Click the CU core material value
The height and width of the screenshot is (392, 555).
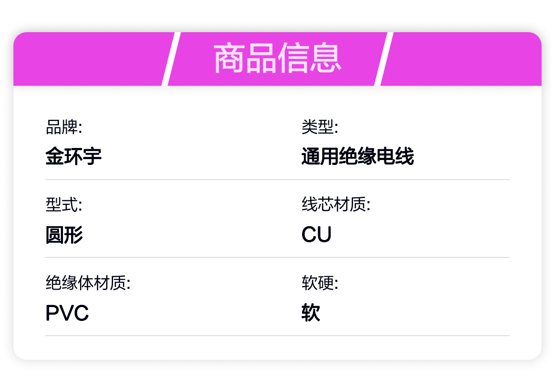point(316,235)
